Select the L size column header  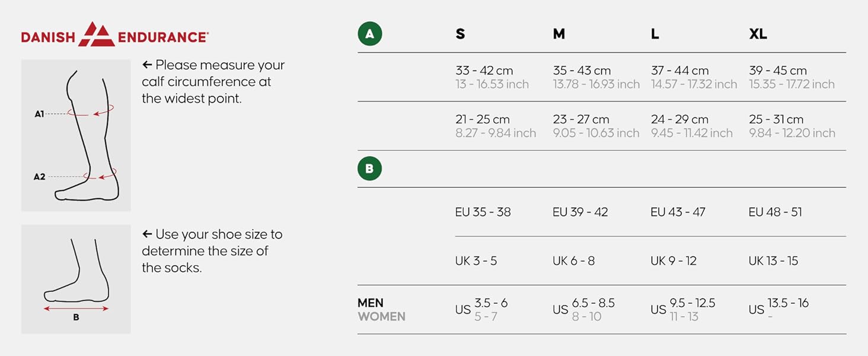(x=655, y=34)
